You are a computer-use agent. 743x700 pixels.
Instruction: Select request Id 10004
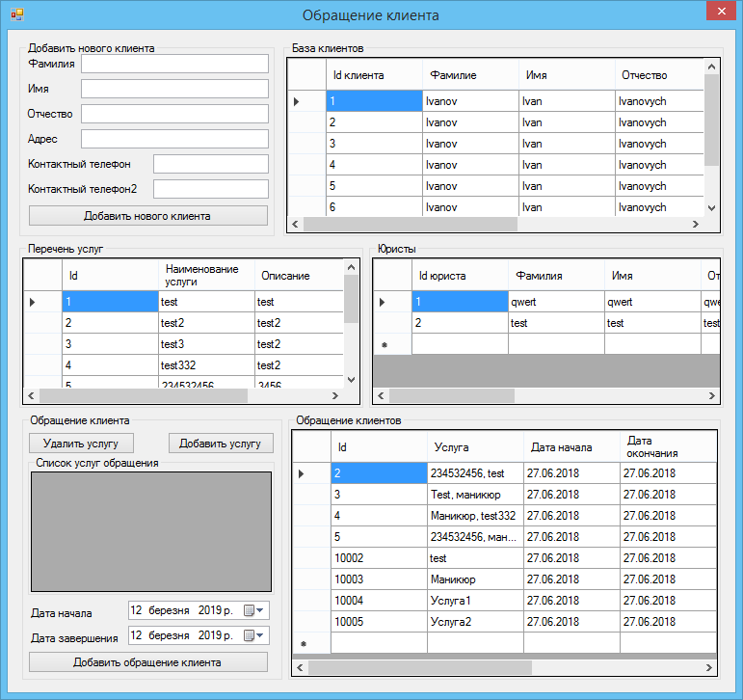[379, 601]
